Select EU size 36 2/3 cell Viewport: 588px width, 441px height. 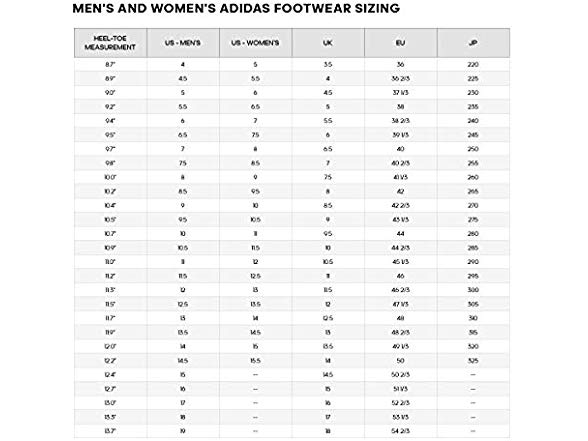tap(400, 79)
